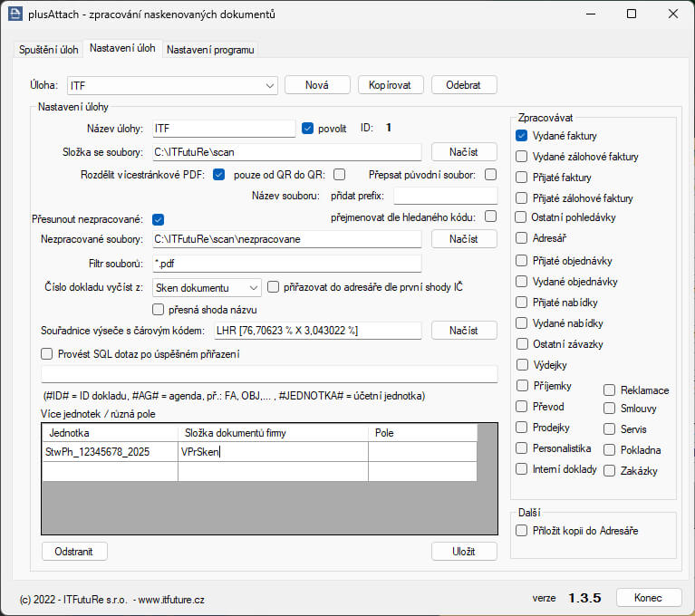The width and height of the screenshot is (695, 616).
Task: Click the Odebrat task button
Action: (464, 85)
